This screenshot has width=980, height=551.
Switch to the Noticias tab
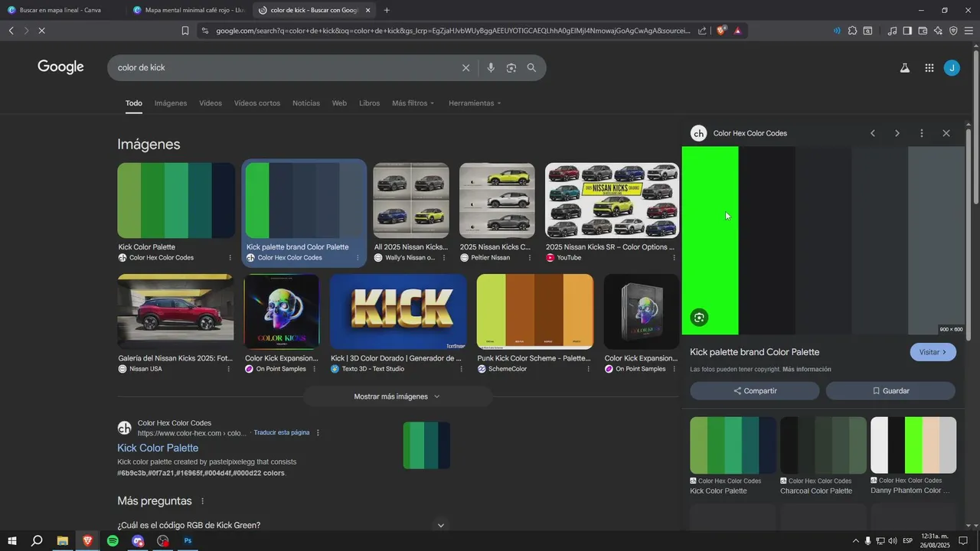click(x=306, y=103)
